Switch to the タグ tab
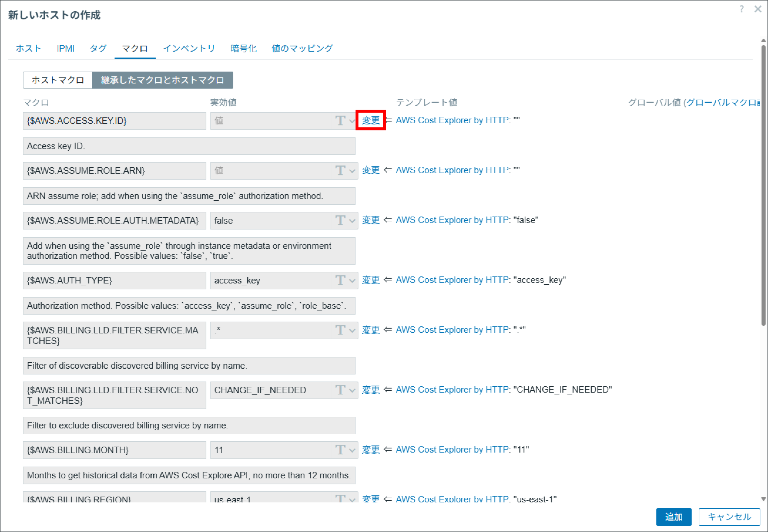Viewport: 768px width, 532px height. point(98,48)
